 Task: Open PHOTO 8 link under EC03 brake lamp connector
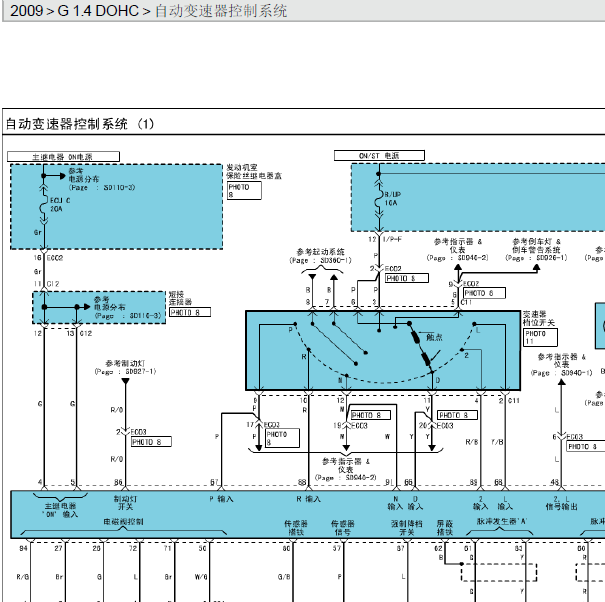click(151, 441)
